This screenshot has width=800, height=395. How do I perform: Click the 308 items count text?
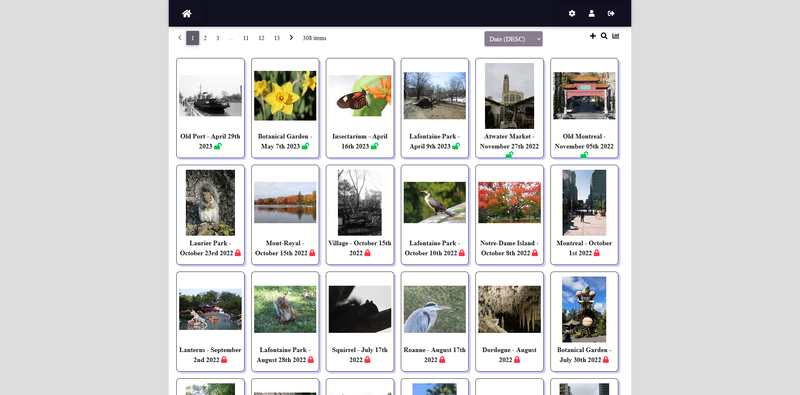[x=314, y=38]
